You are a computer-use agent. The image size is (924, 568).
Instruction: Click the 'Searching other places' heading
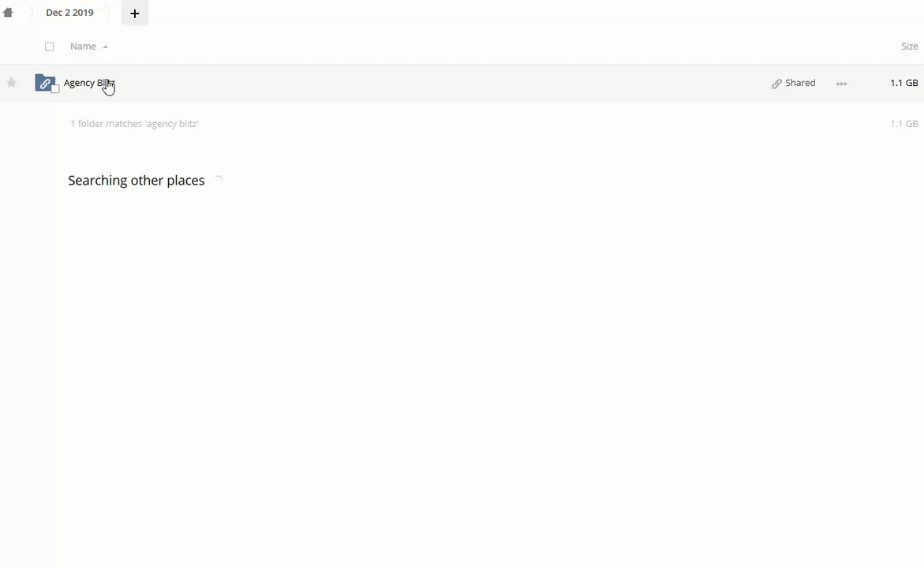pos(136,181)
